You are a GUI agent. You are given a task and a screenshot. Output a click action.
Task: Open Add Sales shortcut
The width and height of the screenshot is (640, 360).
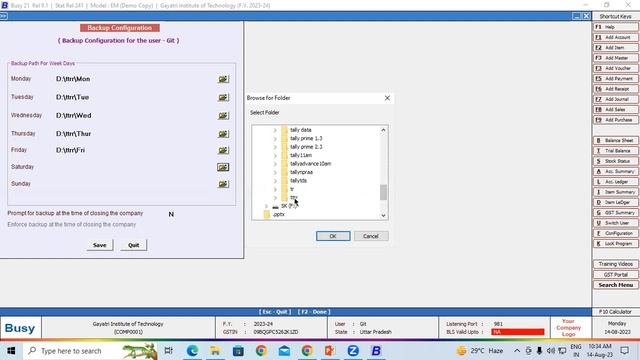(x=616, y=109)
